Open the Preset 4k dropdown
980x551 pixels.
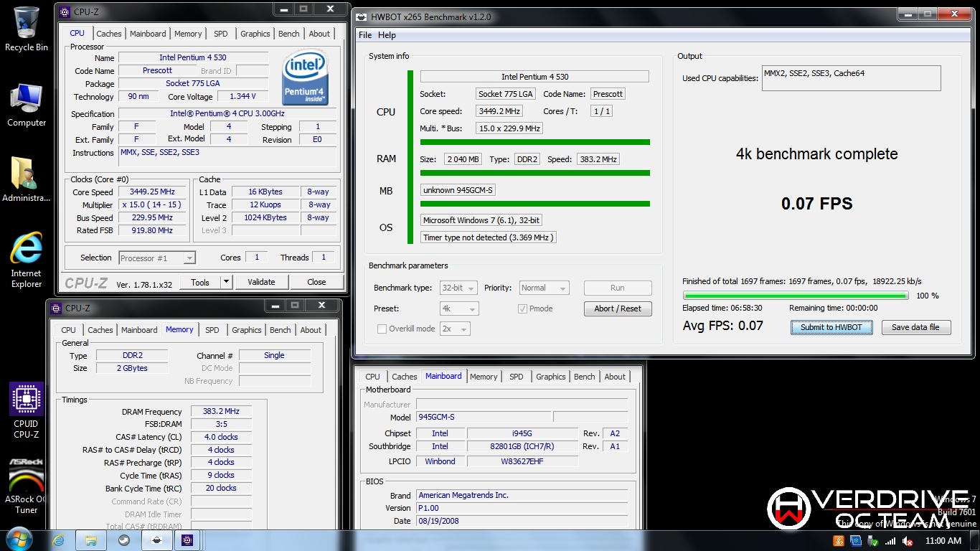point(459,309)
